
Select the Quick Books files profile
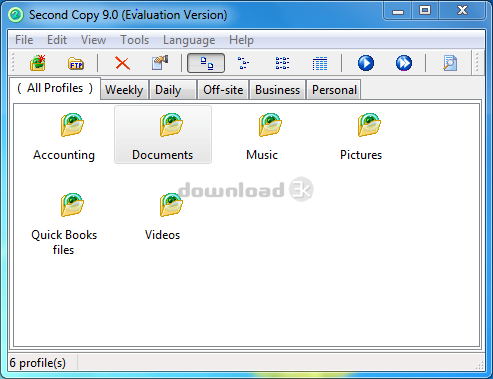[64, 223]
